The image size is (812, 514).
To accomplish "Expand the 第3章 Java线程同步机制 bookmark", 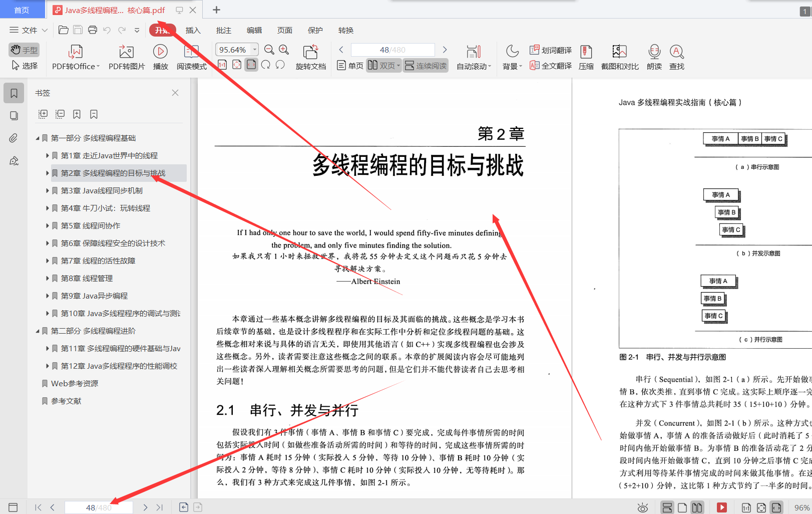I will 48,191.
